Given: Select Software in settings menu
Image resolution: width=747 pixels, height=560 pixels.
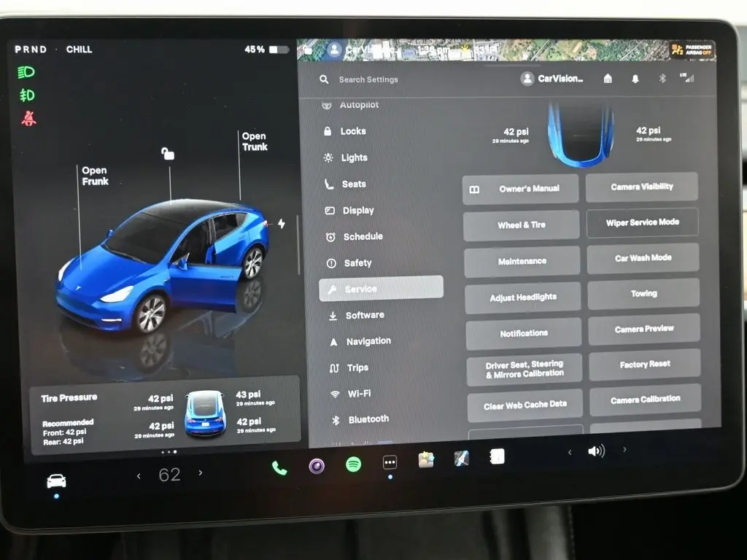Looking at the screenshot, I should pyautogui.click(x=364, y=315).
